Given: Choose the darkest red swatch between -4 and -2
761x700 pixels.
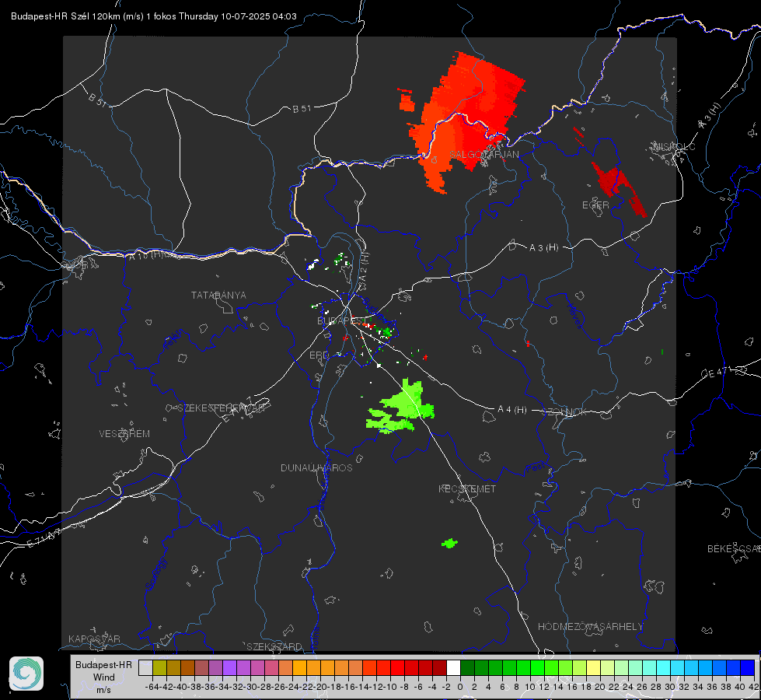Looking at the screenshot, I should click(440, 668).
